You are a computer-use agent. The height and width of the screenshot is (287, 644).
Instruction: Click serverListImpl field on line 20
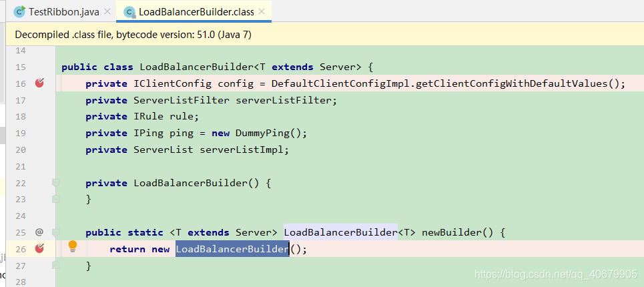(x=242, y=150)
